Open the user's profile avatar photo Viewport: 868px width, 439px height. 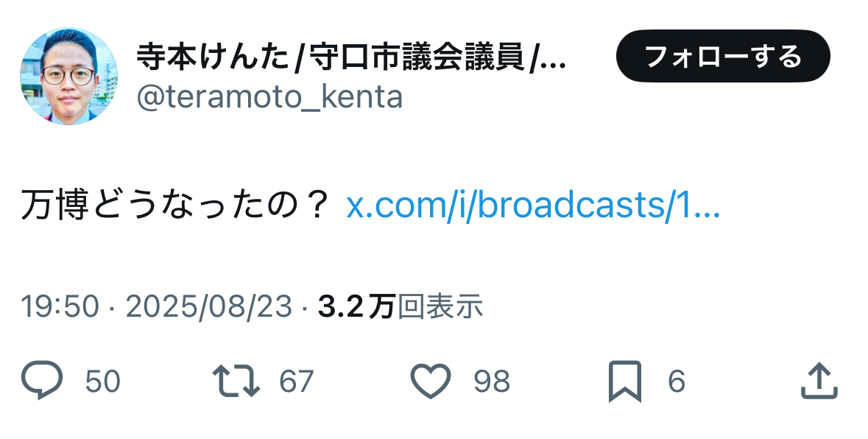point(68,77)
